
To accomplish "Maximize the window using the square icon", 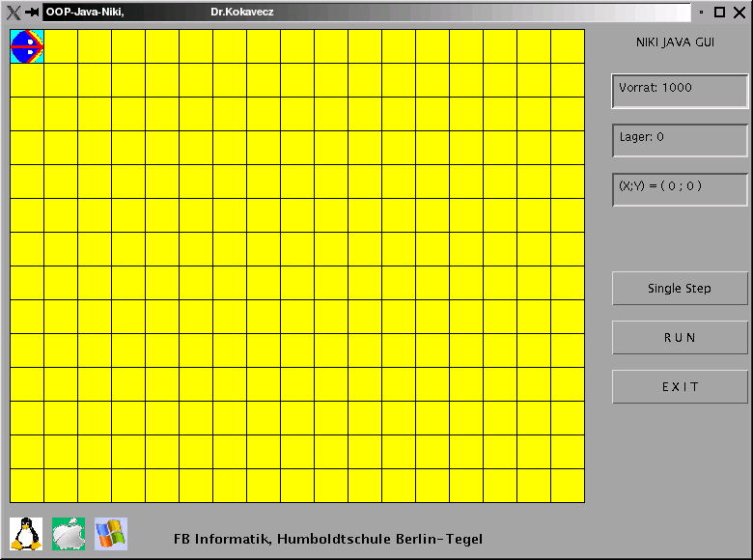I will pos(719,13).
